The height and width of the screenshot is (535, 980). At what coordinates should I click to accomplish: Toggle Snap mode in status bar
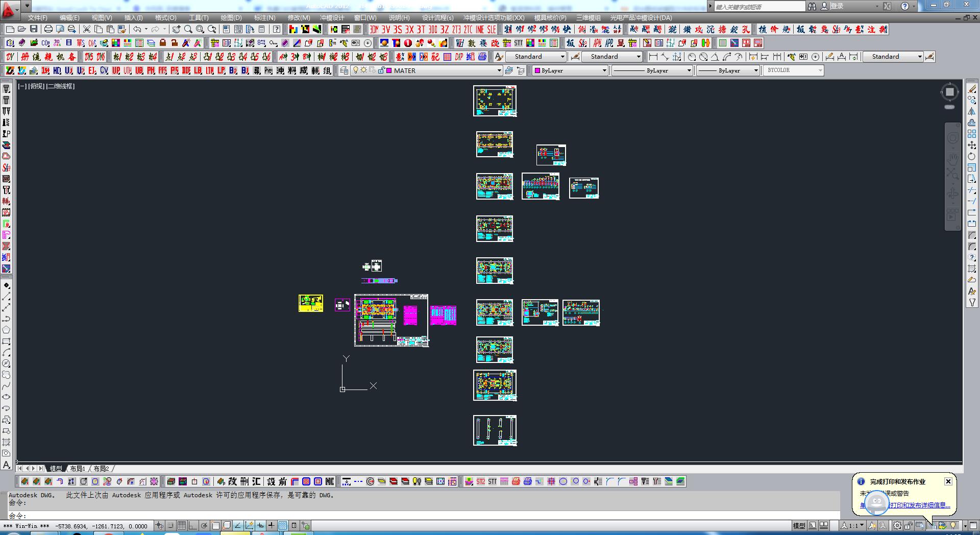pos(170,525)
